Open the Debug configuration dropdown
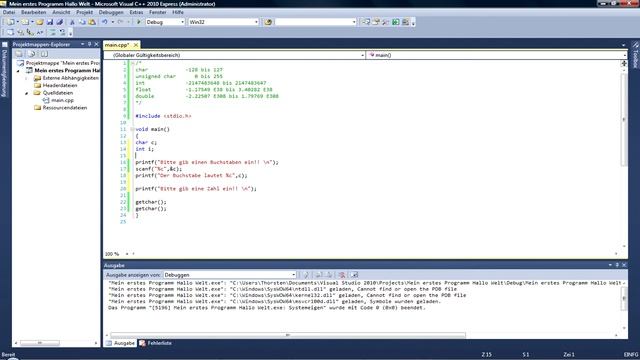This screenshot has width=640, height=360. pyautogui.click(x=182, y=22)
